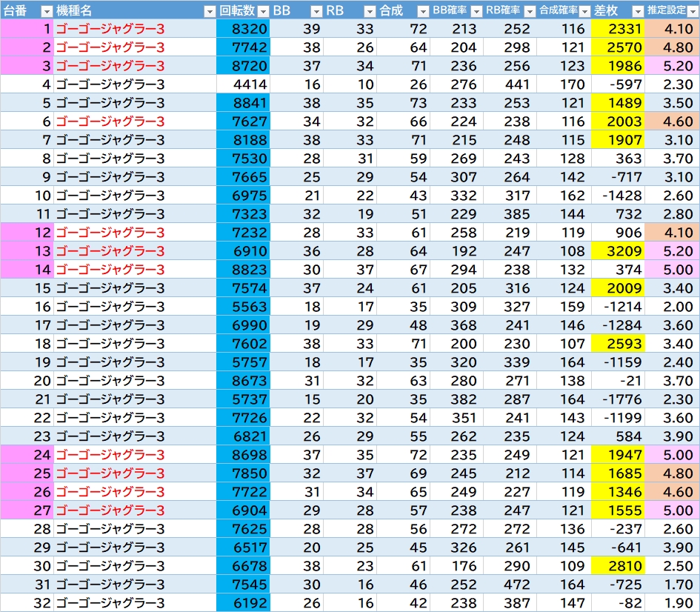Image resolution: width=700 pixels, height=612 pixels.
Task: Select the 推定設定 cell for machine 3
Action: point(672,66)
